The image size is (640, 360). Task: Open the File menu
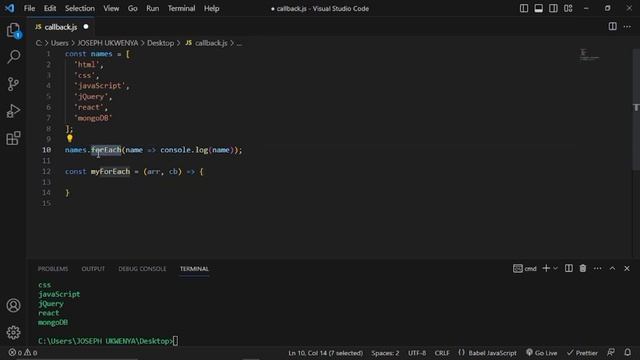[29, 8]
